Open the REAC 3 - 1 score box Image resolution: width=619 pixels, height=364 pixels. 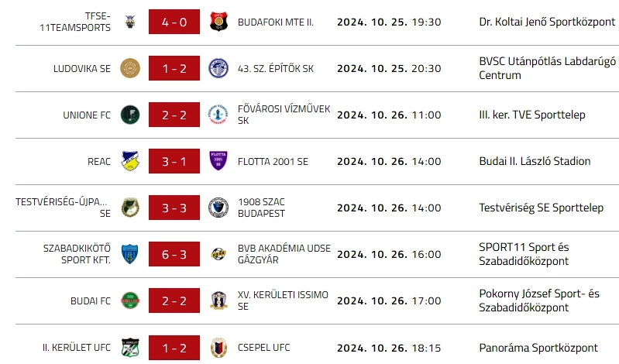174,161
